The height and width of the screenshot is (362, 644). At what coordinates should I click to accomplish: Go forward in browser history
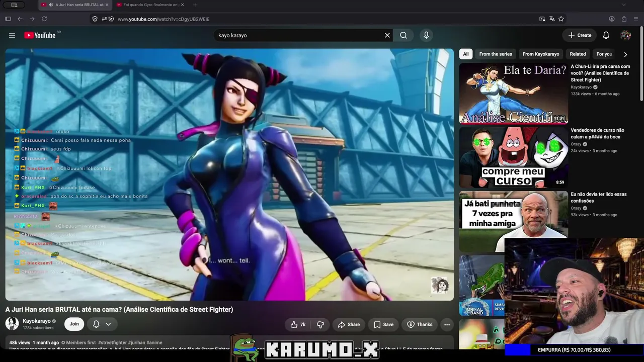coord(32,19)
